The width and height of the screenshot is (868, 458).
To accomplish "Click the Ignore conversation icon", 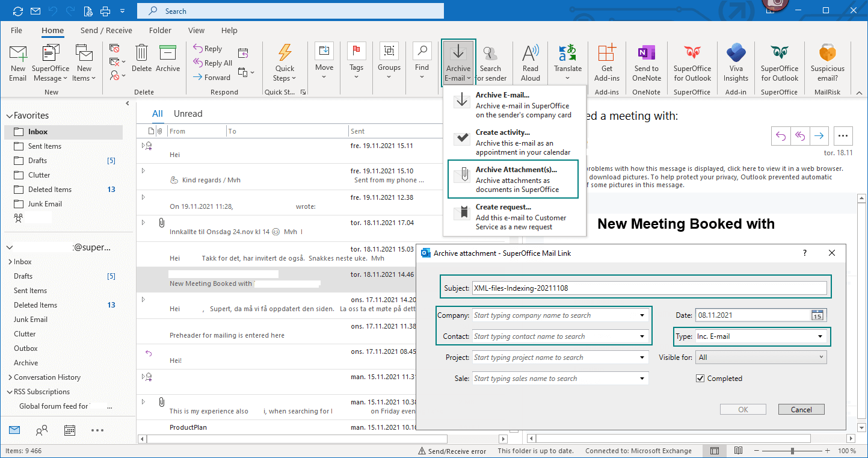I will coord(114,49).
